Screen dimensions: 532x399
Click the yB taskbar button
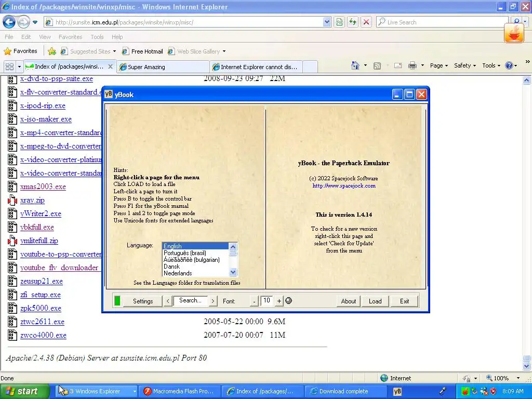coord(397,391)
